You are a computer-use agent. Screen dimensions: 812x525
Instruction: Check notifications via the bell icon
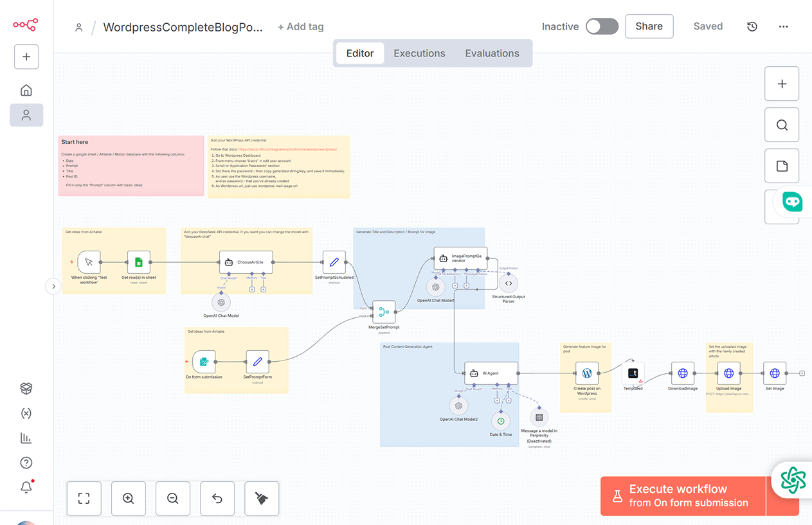[x=26, y=487]
